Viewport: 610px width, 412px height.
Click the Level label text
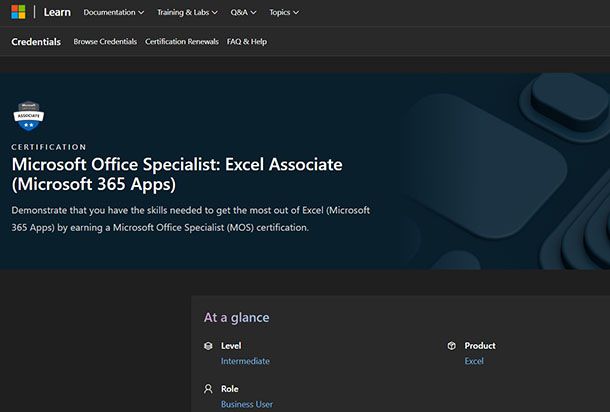pyautogui.click(x=231, y=345)
